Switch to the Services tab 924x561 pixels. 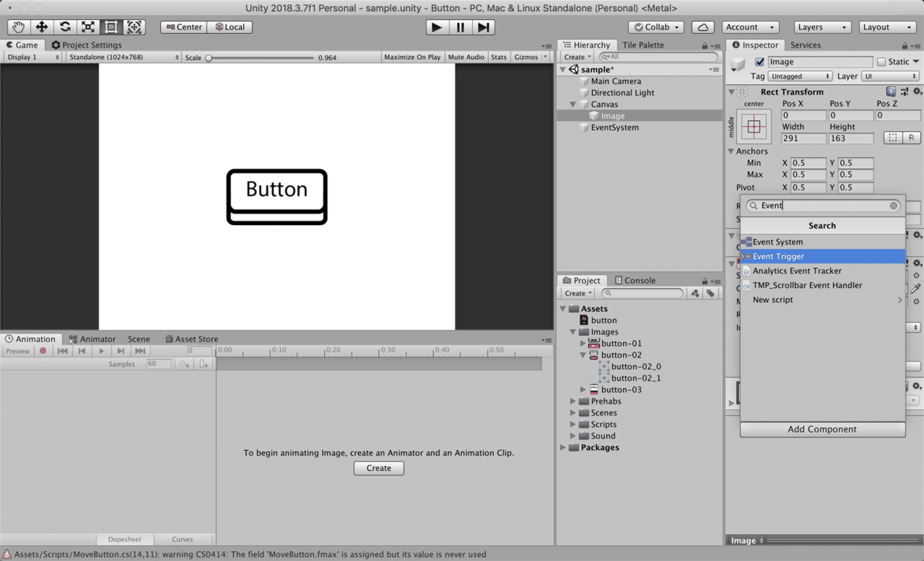pos(805,45)
